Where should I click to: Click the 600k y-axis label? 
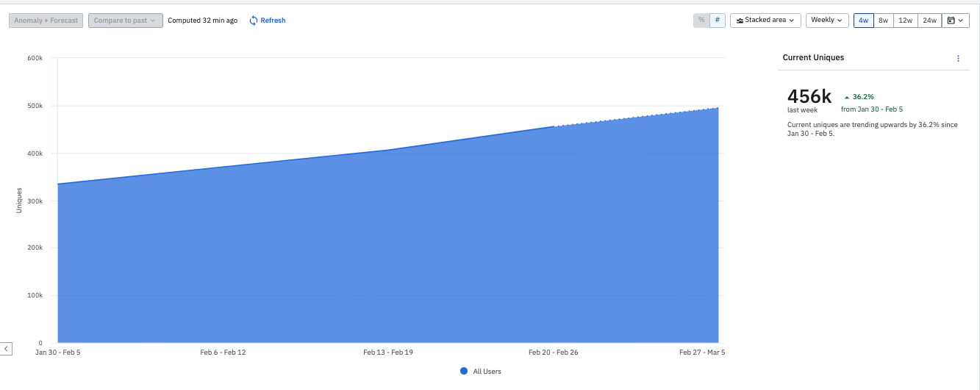pos(35,58)
